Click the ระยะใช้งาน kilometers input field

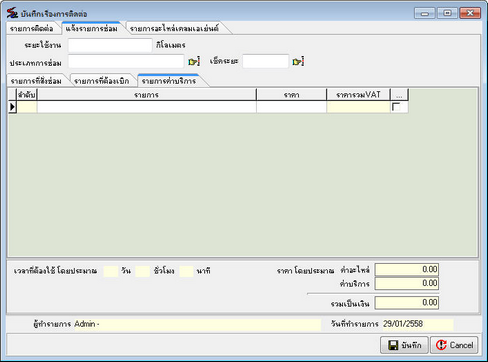[110, 45]
